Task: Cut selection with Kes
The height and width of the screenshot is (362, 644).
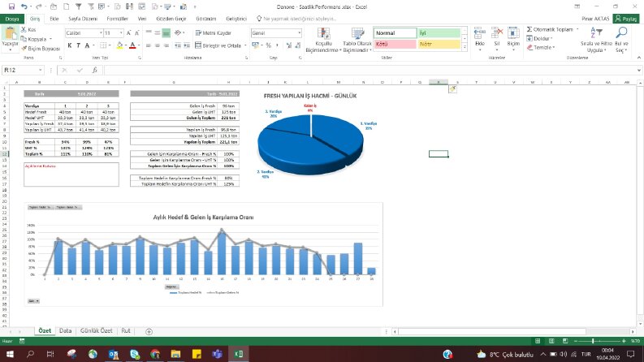Action: [28, 29]
